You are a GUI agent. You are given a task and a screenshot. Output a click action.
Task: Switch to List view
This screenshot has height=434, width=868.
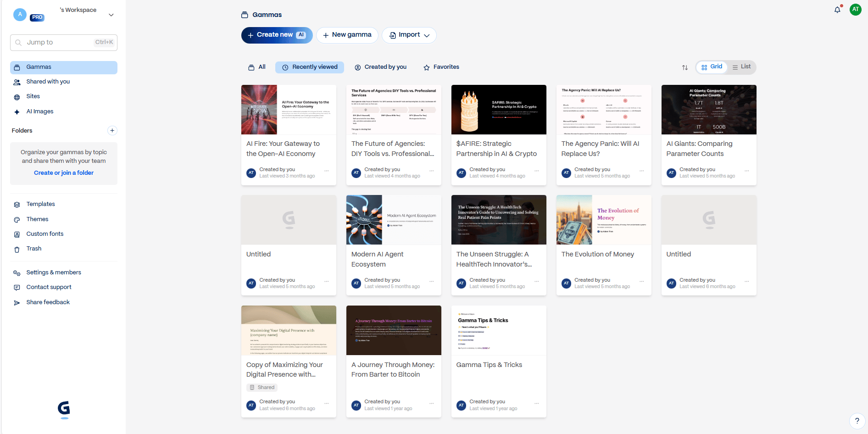[741, 67]
